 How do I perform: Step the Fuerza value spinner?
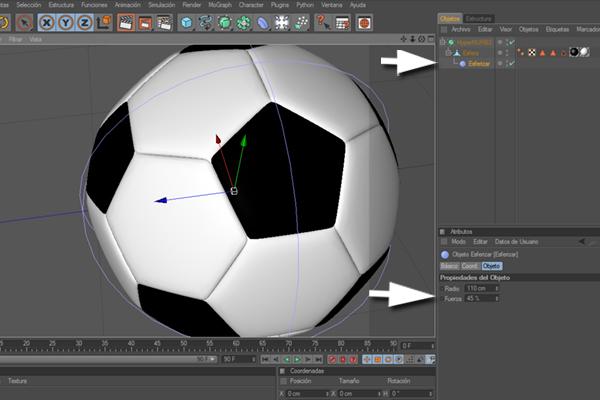tap(497, 299)
